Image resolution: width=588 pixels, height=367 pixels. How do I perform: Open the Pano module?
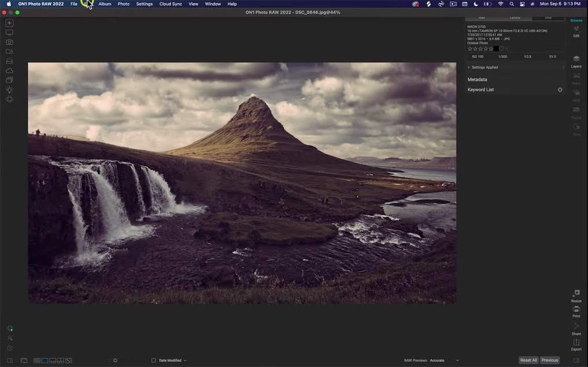(x=576, y=79)
